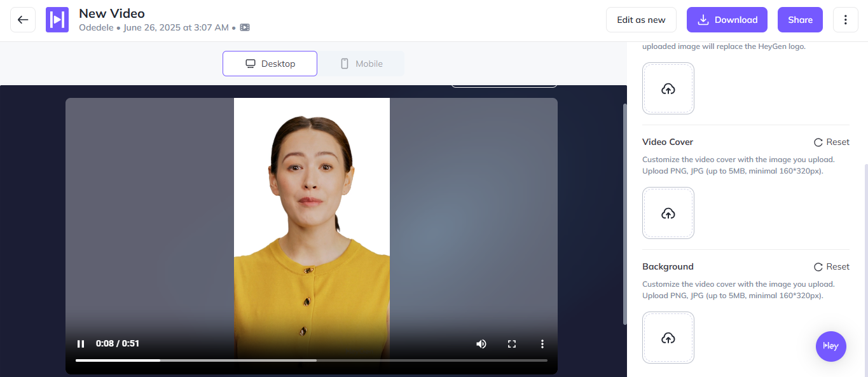Click the film strip icon beside the date

[x=245, y=27]
